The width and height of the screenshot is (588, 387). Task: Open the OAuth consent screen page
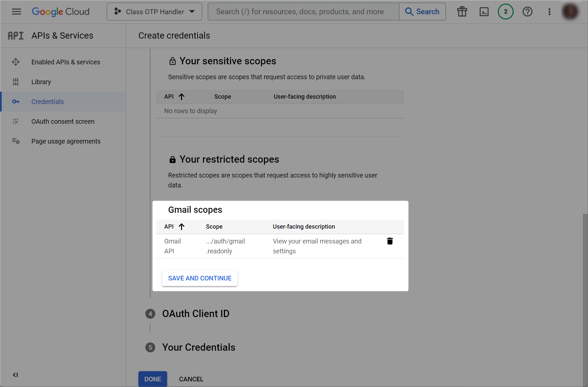(x=63, y=121)
